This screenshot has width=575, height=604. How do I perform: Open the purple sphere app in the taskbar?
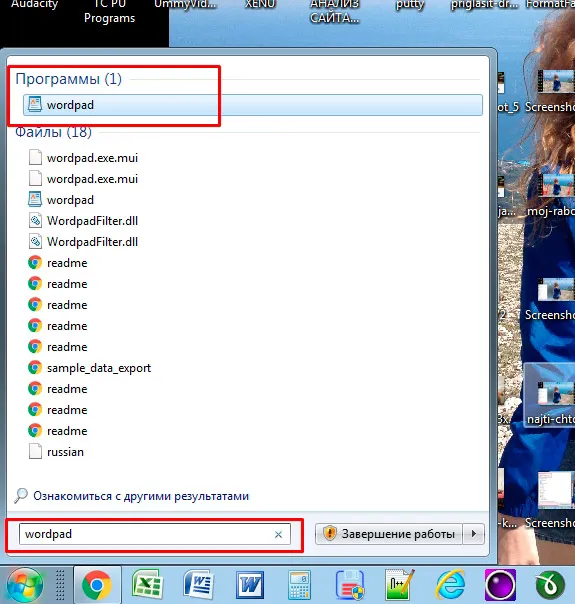coord(500,585)
